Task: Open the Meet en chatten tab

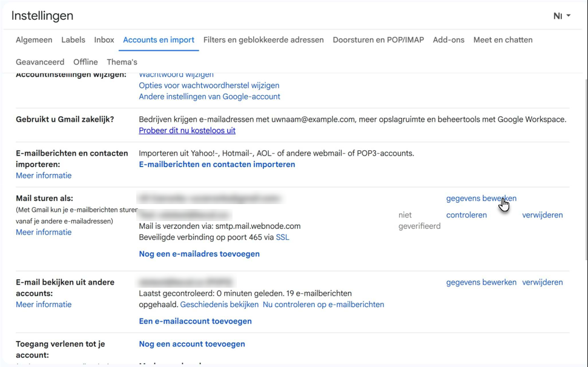Action: tap(503, 40)
